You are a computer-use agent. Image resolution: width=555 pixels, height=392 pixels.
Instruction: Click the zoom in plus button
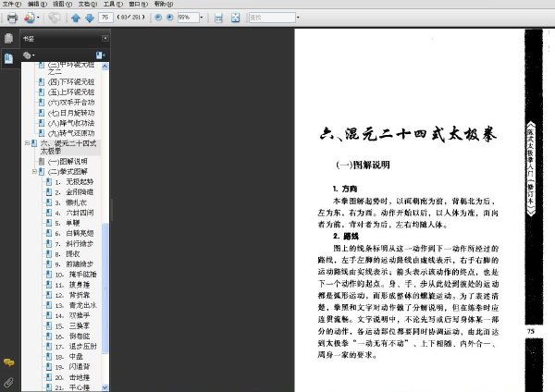click(x=170, y=17)
